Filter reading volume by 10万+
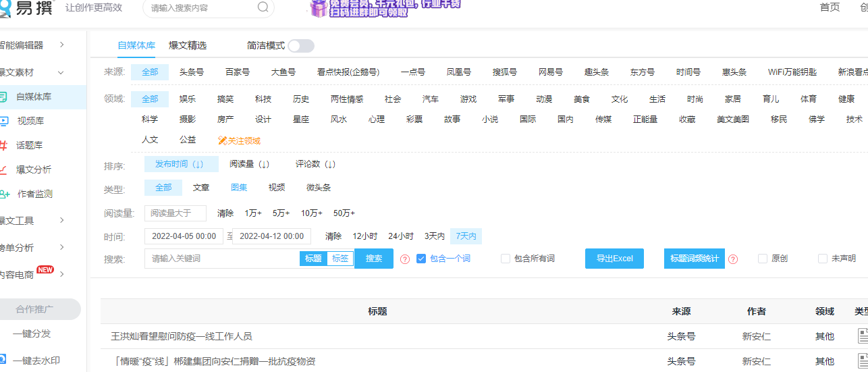 [x=312, y=213]
